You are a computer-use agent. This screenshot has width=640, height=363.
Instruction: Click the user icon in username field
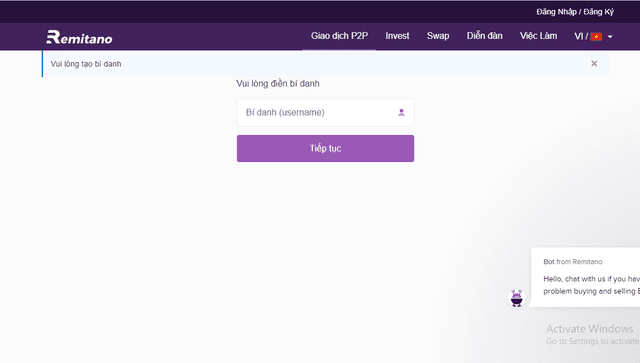tap(401, 112)
